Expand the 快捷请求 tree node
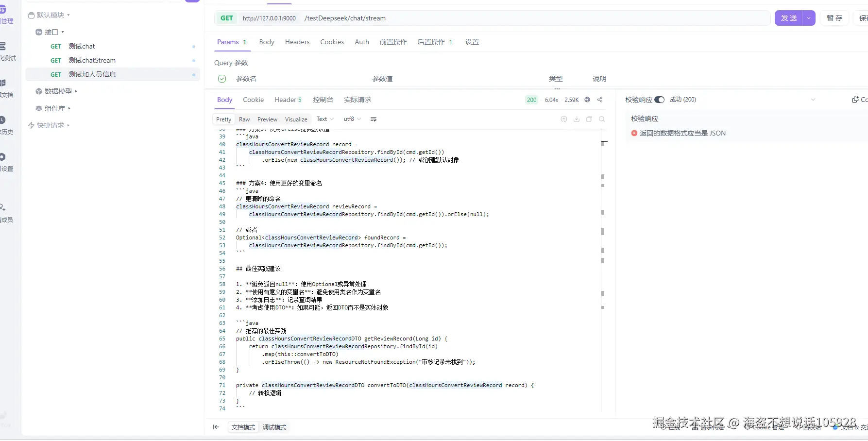The image size is (868, 441). (68, 125)
